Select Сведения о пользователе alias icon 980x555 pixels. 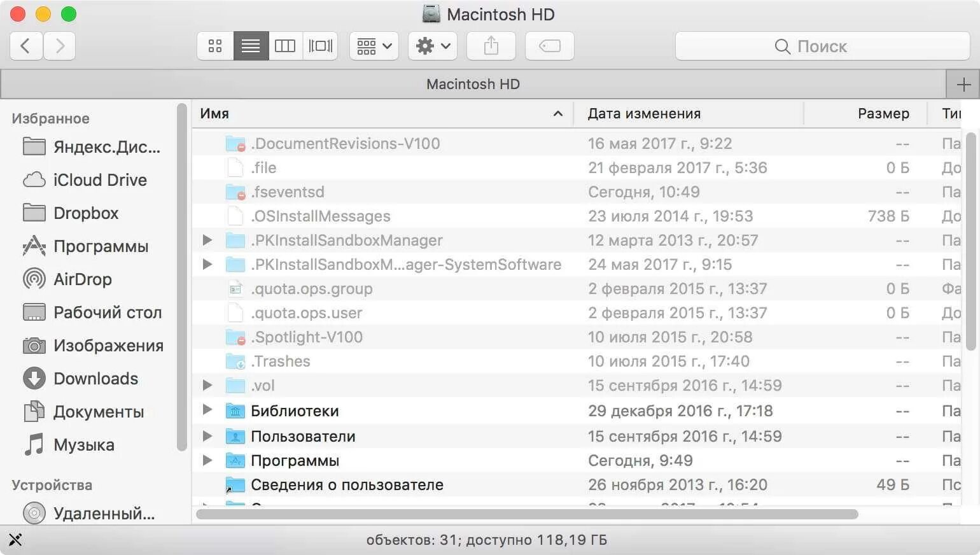pos(235,484)
